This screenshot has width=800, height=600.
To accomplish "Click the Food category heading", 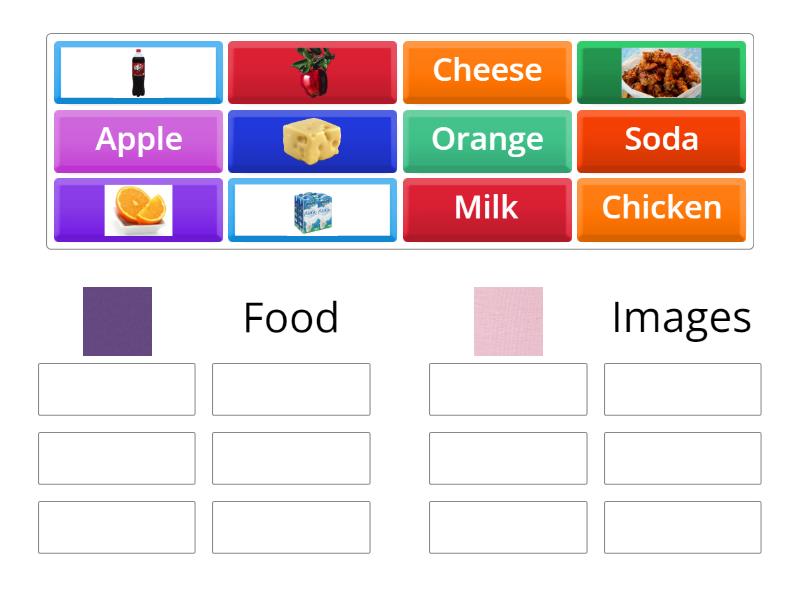I will click(291, 318).
